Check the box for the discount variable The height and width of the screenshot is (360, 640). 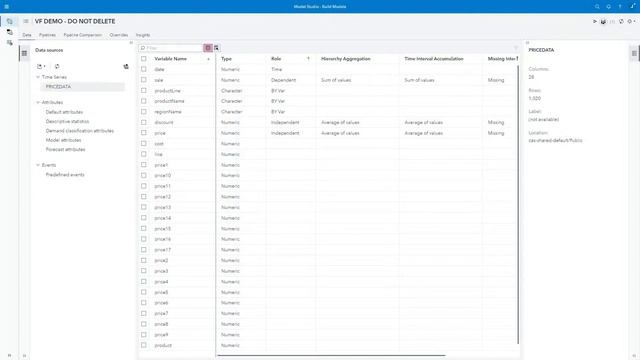click(x=144, y=122)
